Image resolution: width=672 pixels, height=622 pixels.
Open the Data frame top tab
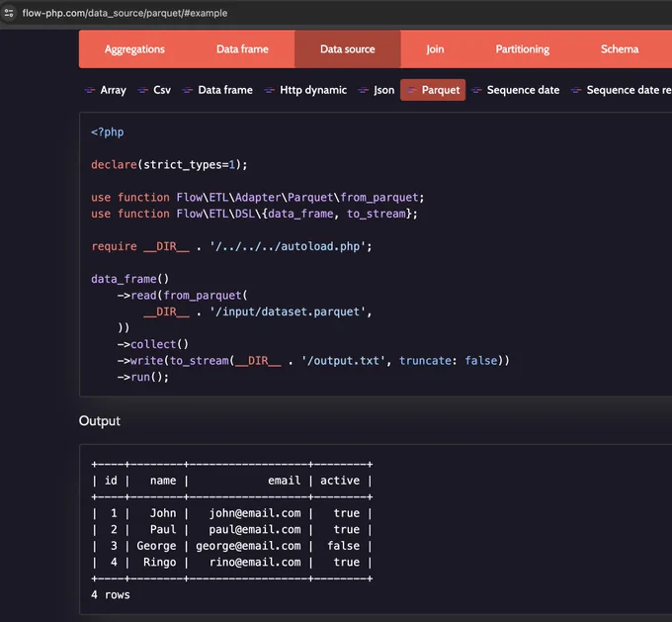242,49
